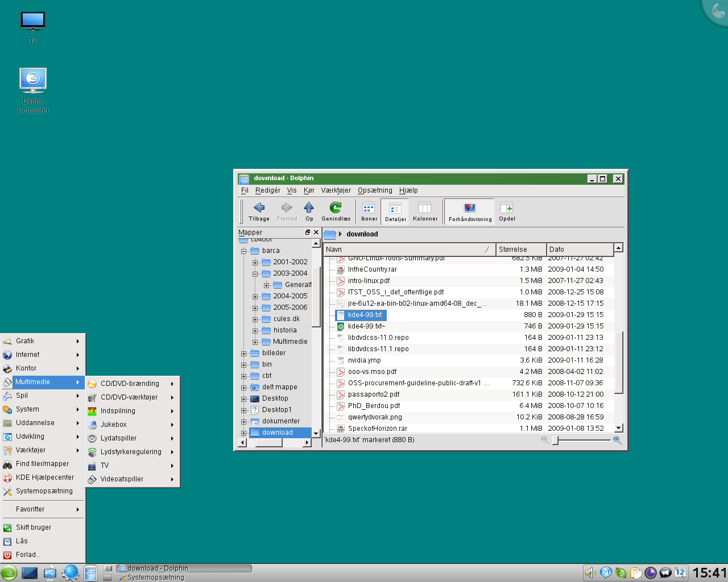Click the Op up arrow icon
Viewport: 728px width, 582px height.
click(x=309, y=208)
